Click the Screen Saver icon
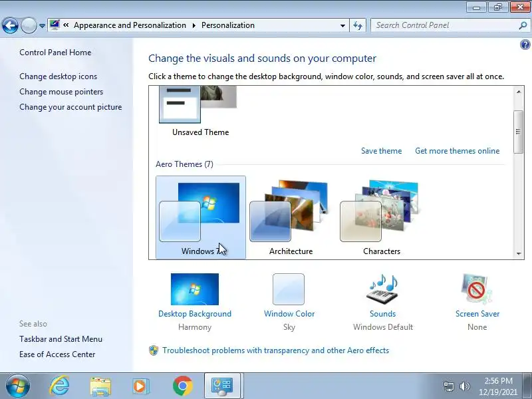 [477, 289]
